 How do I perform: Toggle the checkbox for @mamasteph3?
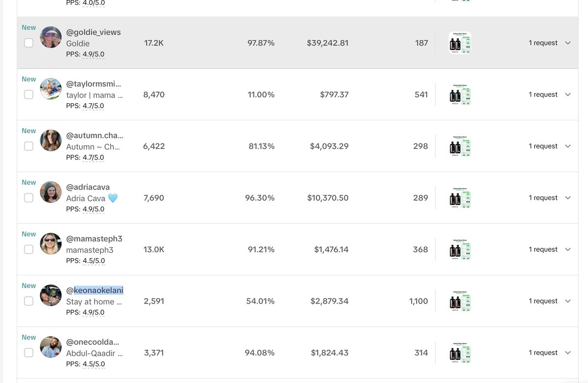[29, 249]
